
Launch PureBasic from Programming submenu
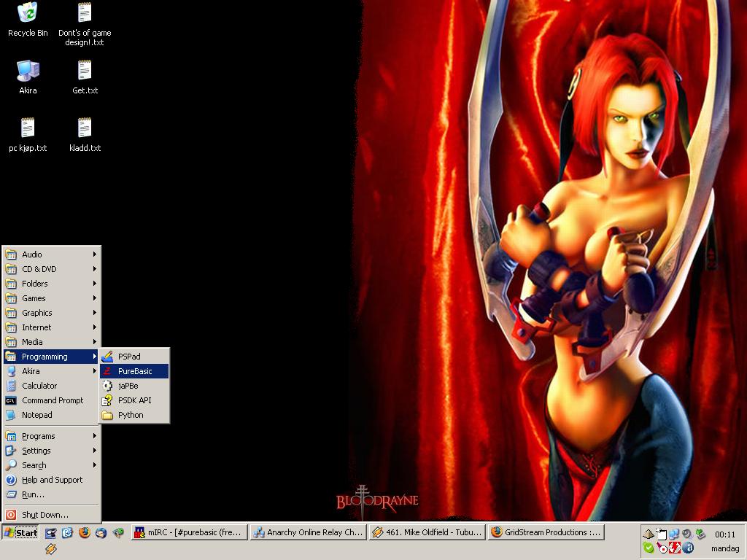tap(135, 371)
